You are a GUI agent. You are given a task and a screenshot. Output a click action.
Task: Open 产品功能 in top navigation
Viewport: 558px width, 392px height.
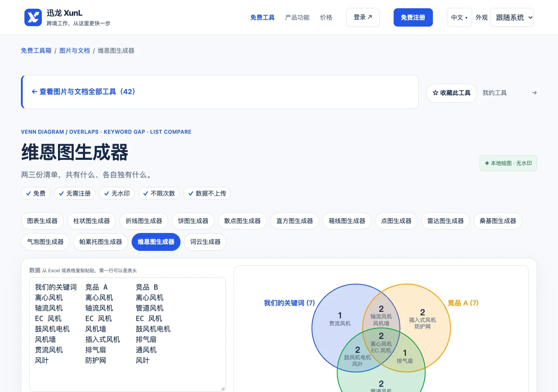point(297,17)
